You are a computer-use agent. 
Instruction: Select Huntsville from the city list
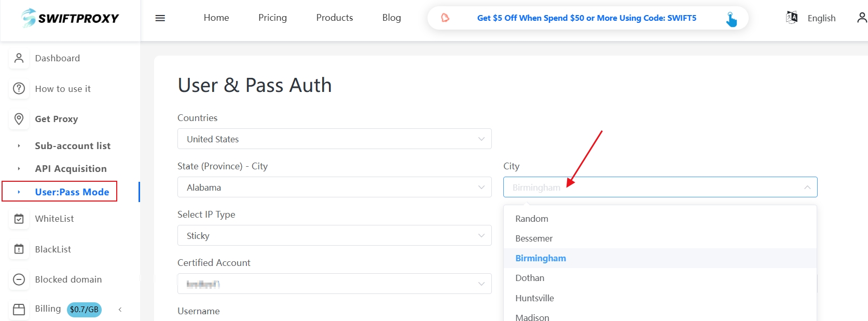(x=534, y=298)
